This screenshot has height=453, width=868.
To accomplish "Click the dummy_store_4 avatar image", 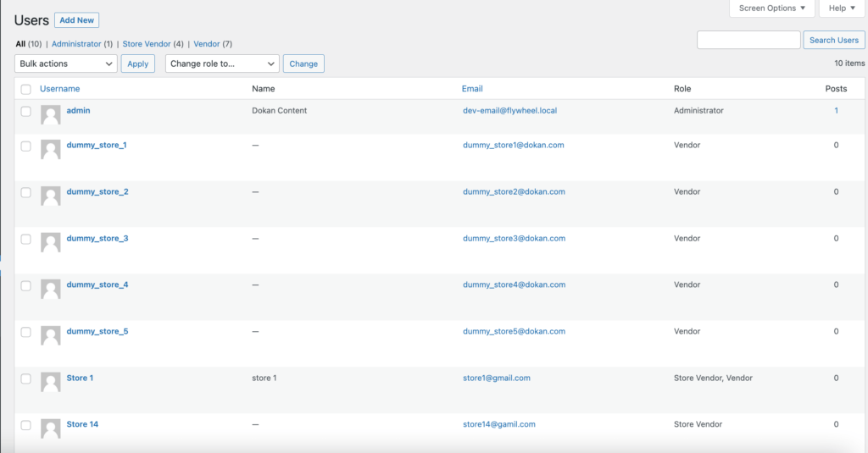I will 50,289.
